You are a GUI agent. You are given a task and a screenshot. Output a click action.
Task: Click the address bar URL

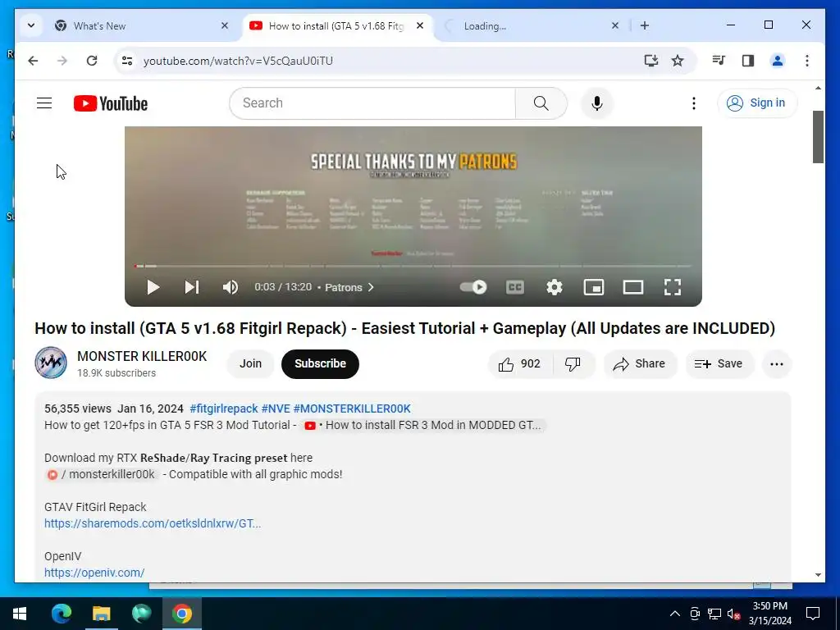[x=239, y=61]
